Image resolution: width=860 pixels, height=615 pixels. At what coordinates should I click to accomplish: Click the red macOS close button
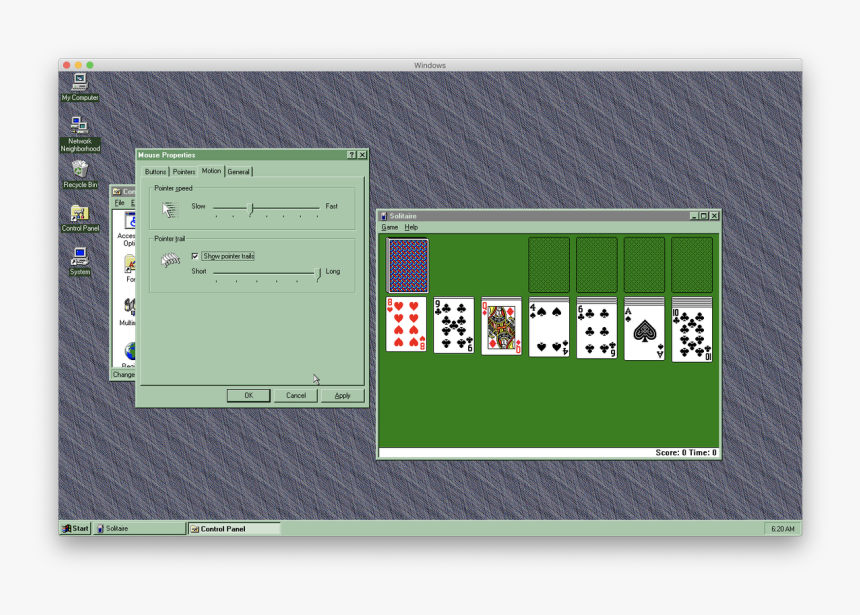[x=67, y=65]
